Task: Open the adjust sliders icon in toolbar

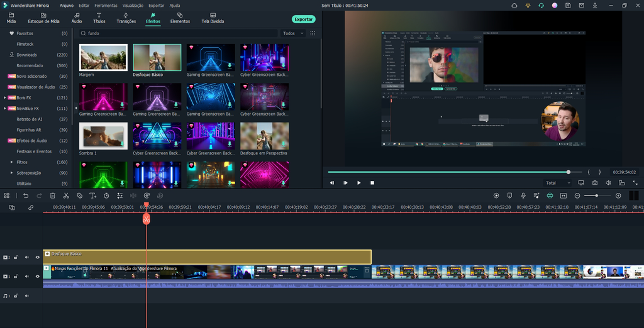Action: pos(120,196)
